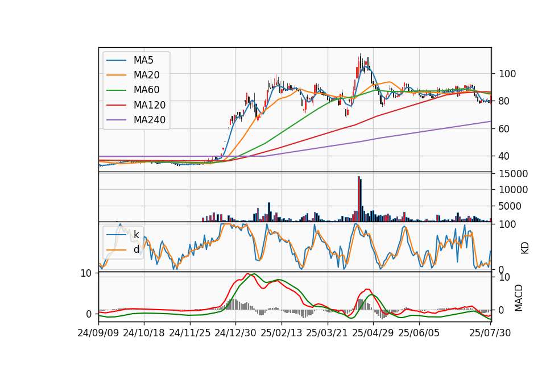The image size is (546, 392).
Task: Click the purple MA240 legend line
Action: [x=116, y=120]
